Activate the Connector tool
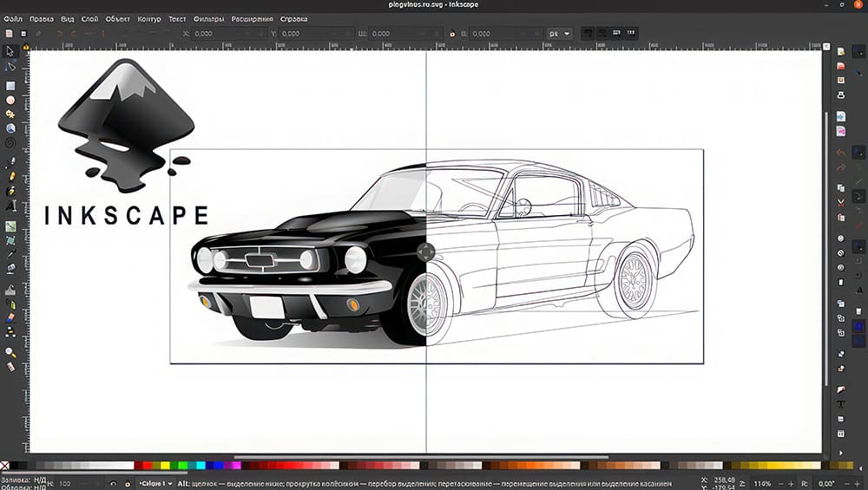Viewport: 868px width, 490px height. tap(10, 332)
